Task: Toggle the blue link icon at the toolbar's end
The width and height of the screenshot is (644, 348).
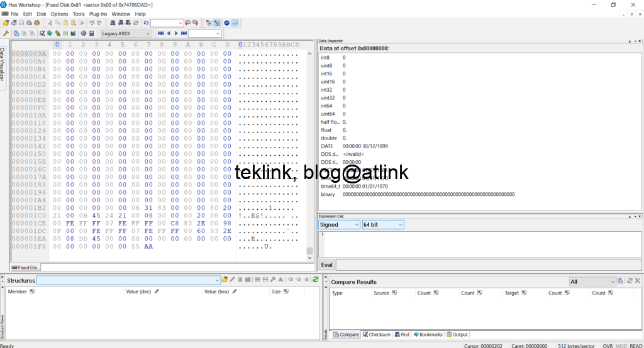Action: (x=235, y=23)
